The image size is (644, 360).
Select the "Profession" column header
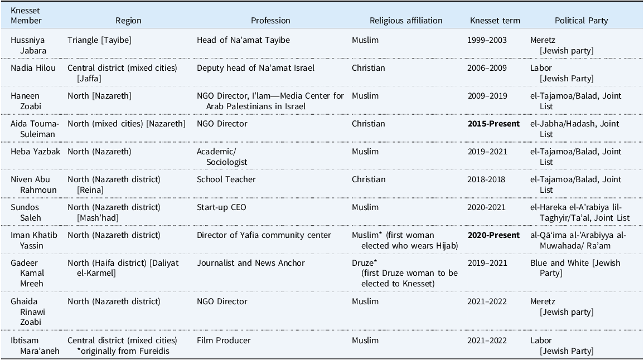270,21
